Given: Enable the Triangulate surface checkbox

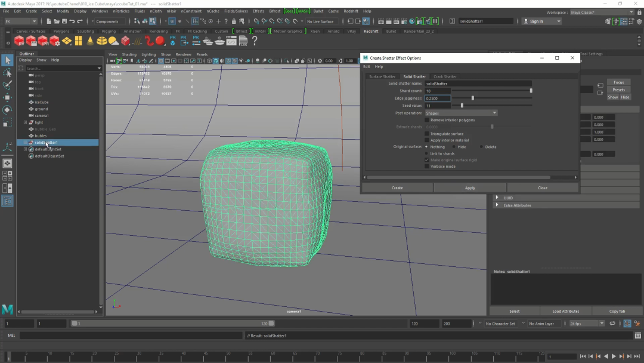Looking at the screenshot, I should (x=426, y=134).
